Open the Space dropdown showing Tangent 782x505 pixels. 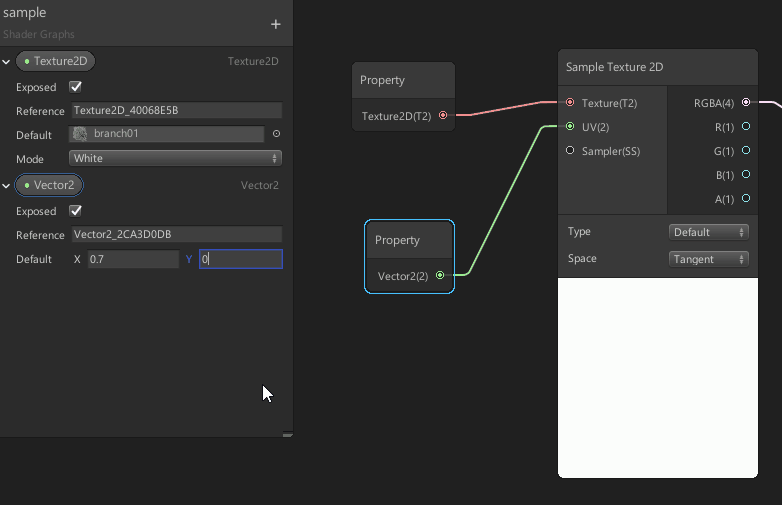(x=708, y=259)
